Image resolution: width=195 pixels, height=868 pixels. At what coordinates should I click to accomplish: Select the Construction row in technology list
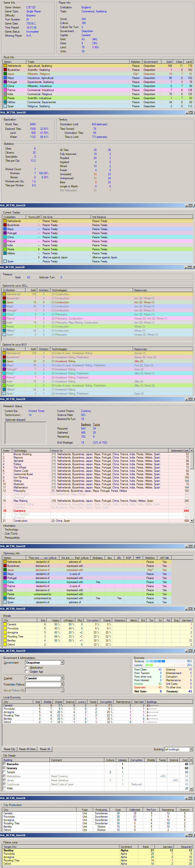96,521
